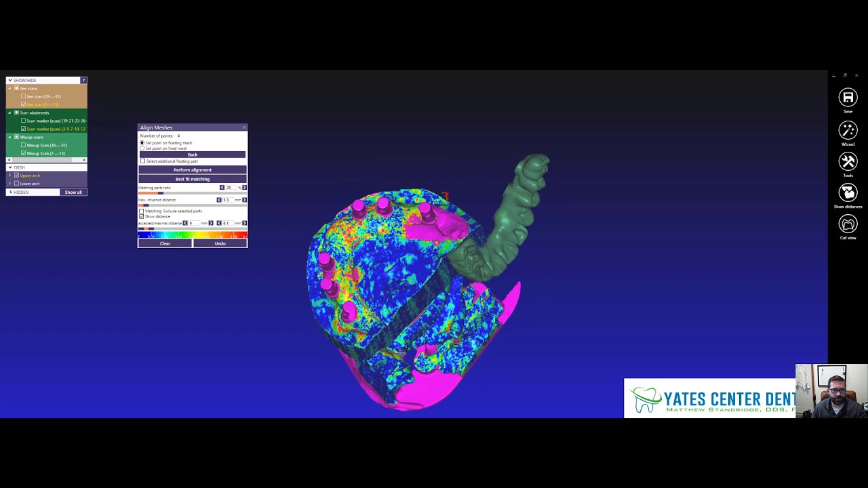Select Set point on floating mesh
The width and height of the screenshot is (868, 488).
point(142,143)
